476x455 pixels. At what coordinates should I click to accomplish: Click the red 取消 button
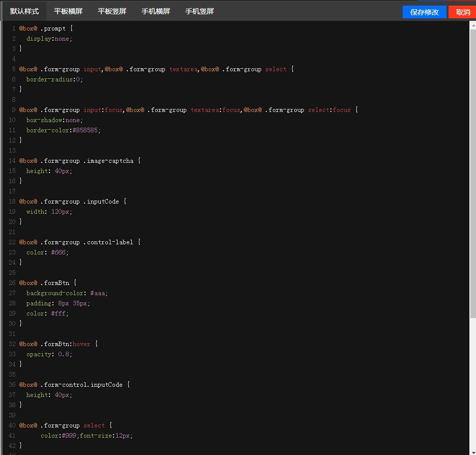click(462, 12)
